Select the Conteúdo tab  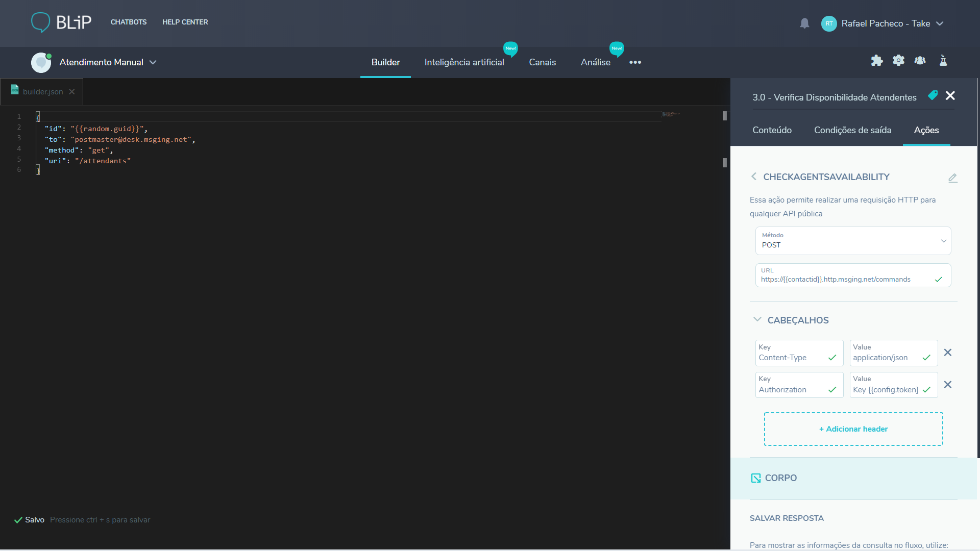click(x=773, y=130)
